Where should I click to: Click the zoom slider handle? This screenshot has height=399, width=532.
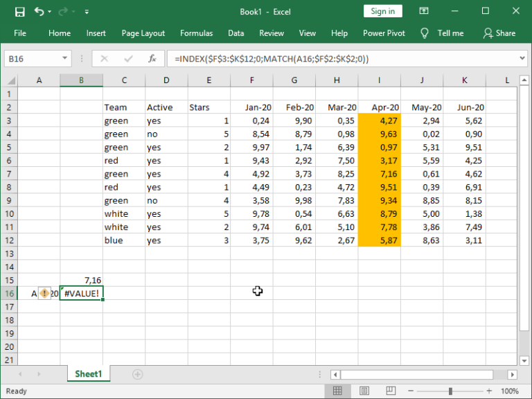click(x=450, y=391)
